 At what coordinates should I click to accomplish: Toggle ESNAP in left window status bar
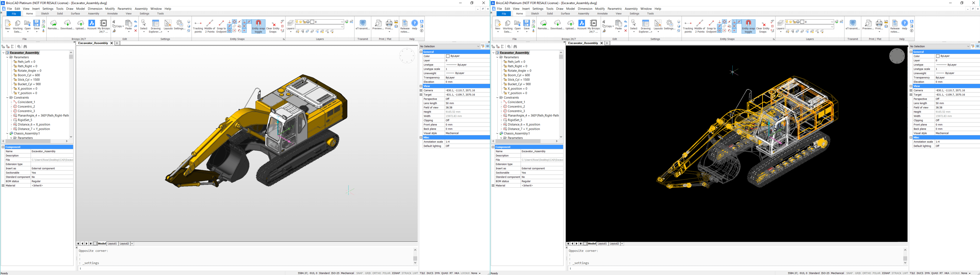(x=396, y=273)
